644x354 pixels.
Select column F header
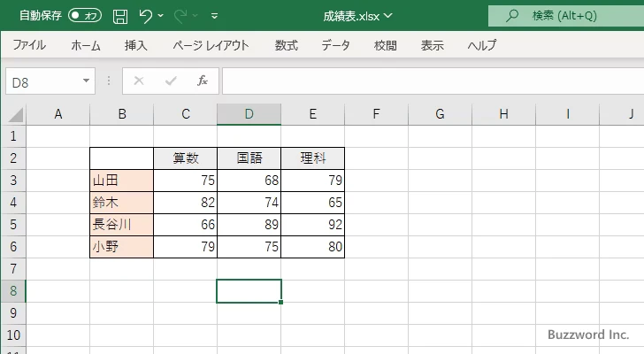[x=376, y=114]
